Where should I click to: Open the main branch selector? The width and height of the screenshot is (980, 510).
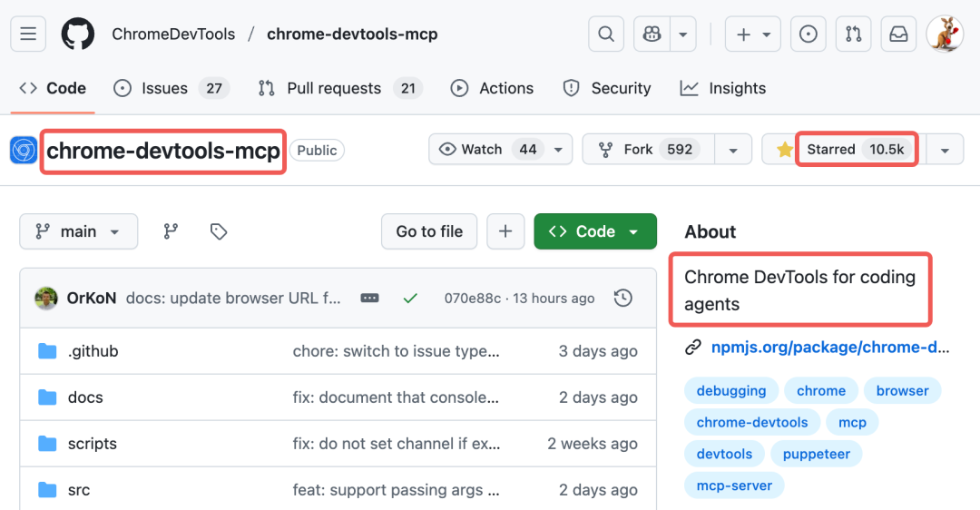[x=78, y=231]
